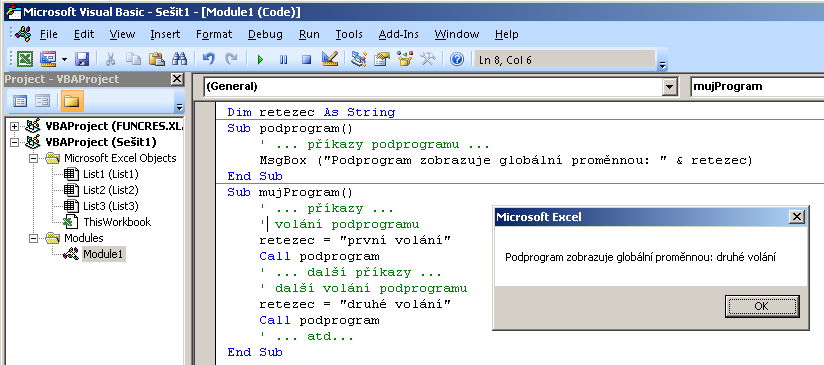This screenshot has width=824, height=365.
Task: Select Module1 in project tree
Action: point(104,254)
